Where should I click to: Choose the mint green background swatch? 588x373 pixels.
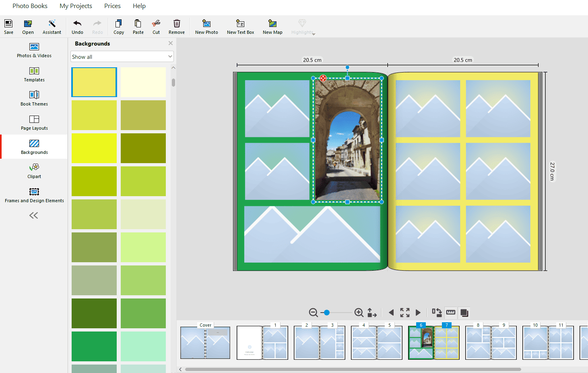point(143,346)
